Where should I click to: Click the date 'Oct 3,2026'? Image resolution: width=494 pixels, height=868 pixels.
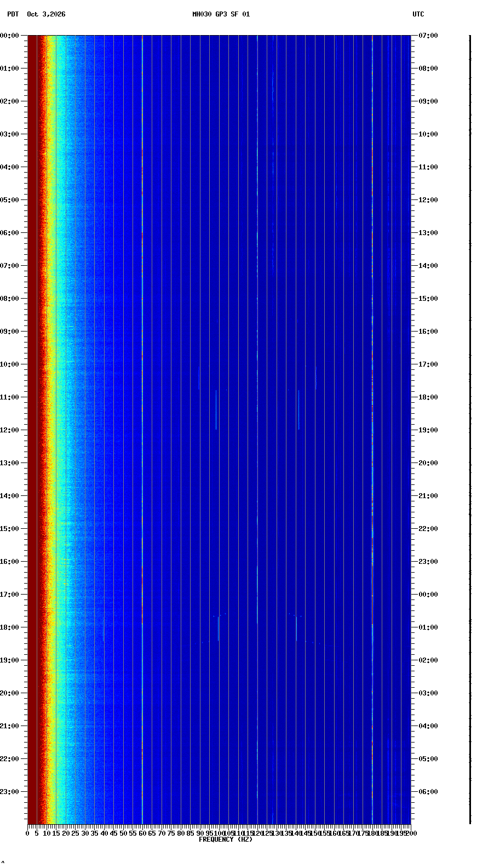coord(46,14)
